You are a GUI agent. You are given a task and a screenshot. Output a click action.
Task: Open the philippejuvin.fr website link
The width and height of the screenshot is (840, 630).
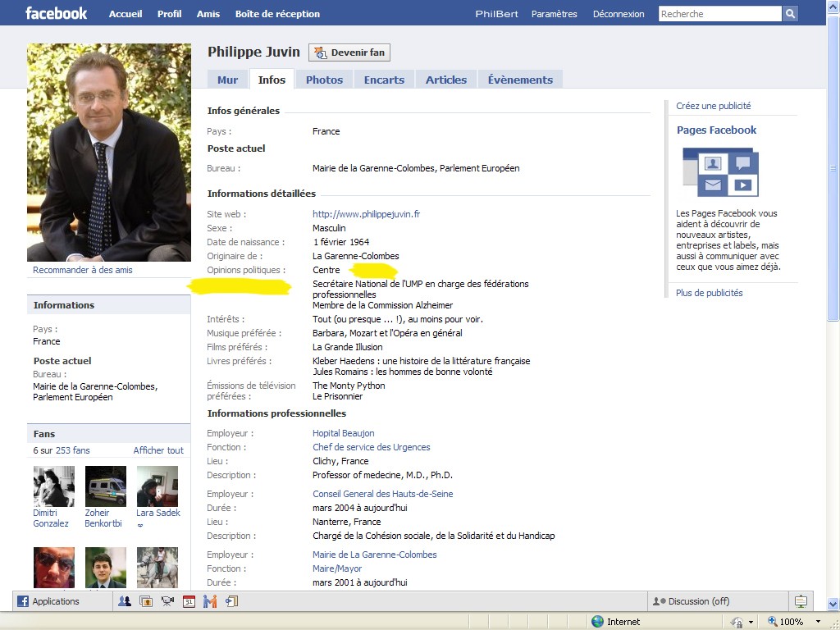(367, 214)
